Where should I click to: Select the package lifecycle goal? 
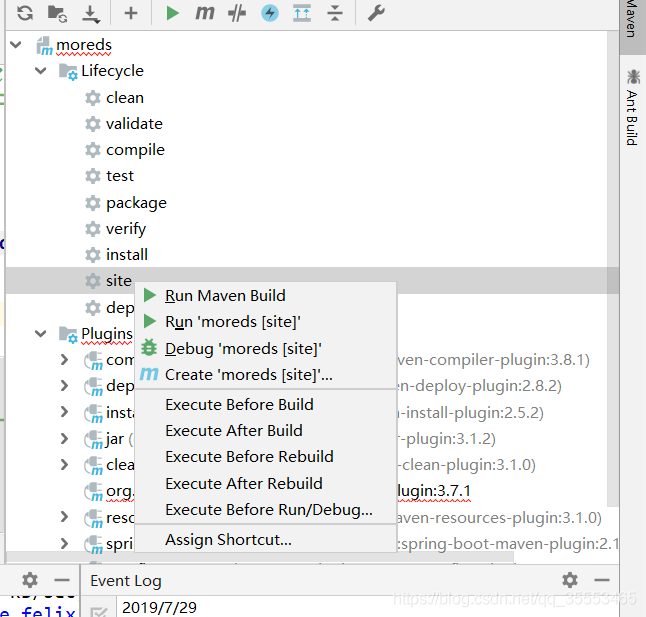click(x=136, y=203)
